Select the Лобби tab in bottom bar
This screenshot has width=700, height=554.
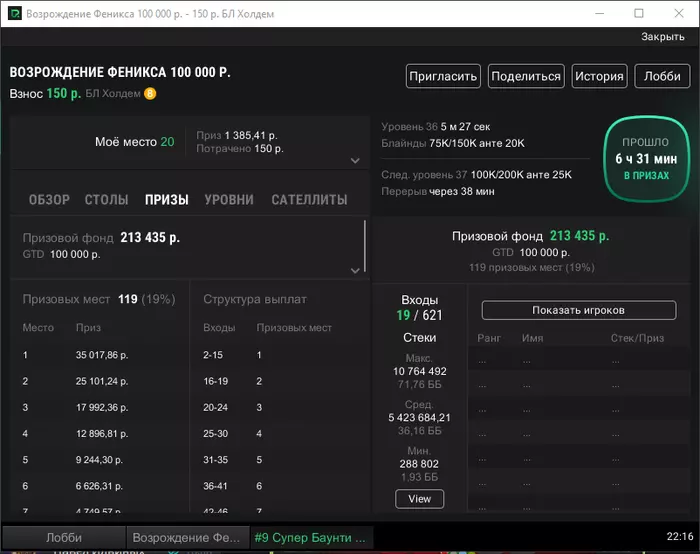coord(64,537)
